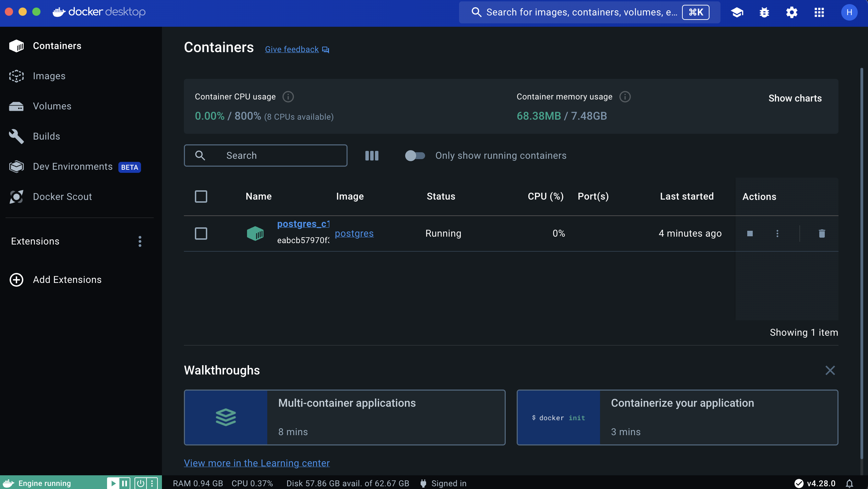Click the containers Search field
This screenshot has height=489, width=868.
pyautogui.click(x=266, y=156)
